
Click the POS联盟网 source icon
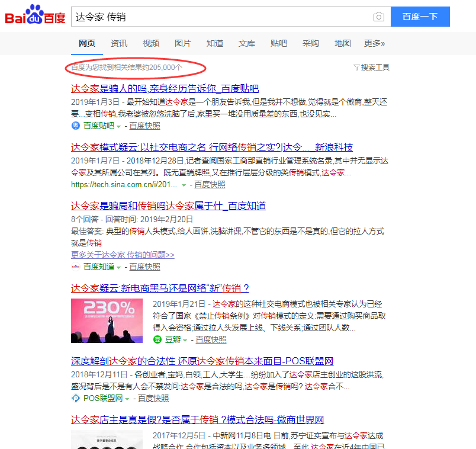coord(76,398)
